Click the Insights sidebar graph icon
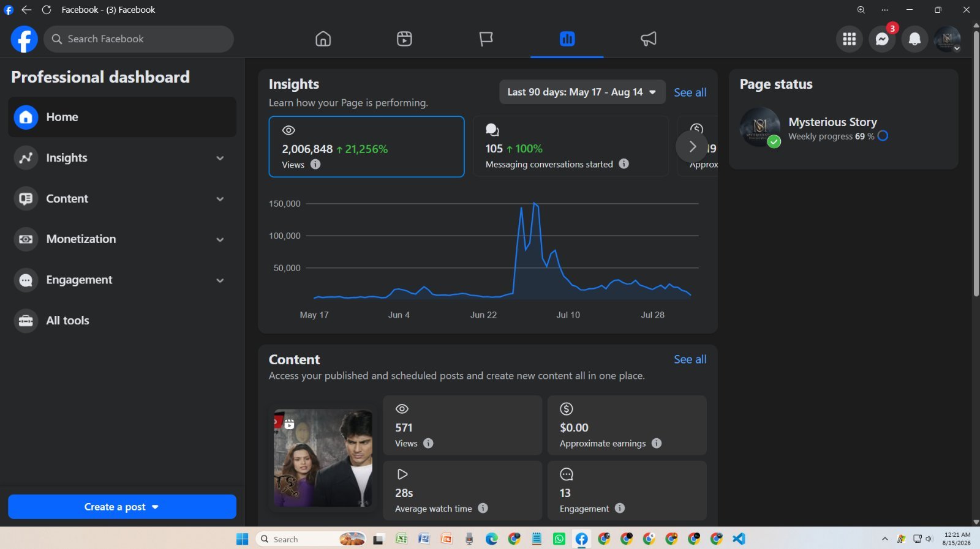 (26, 158)
